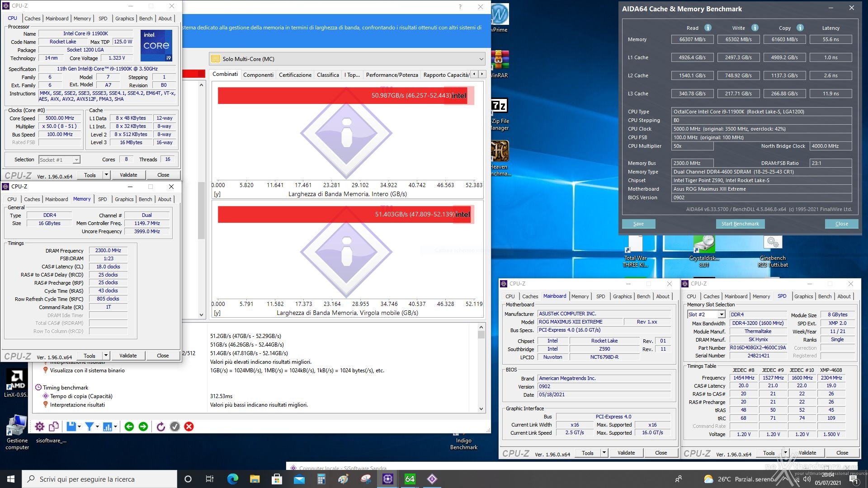Click the copy pages icon in Sandra toolbar
Viewport: 868px width, 488px height.
54,427
